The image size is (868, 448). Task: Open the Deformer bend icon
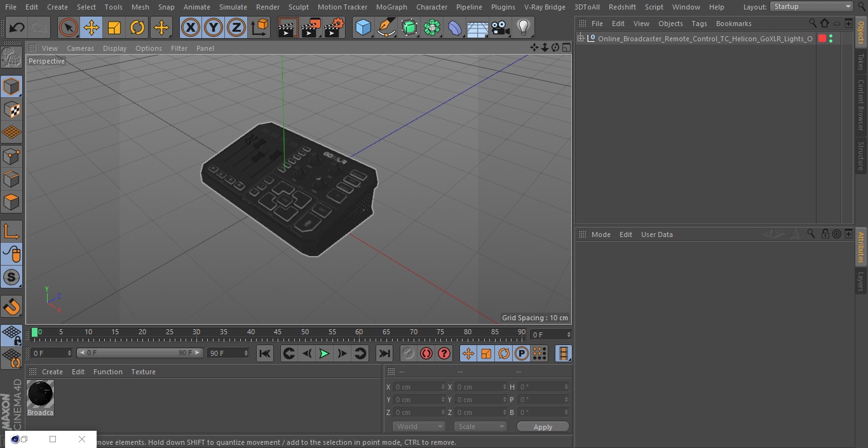[455, 27]
